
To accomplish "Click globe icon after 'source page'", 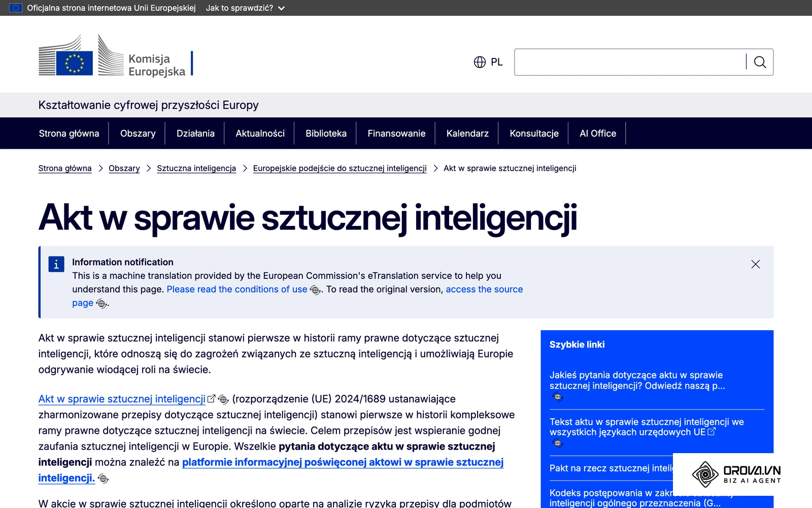I will click(x=101, y=304).
